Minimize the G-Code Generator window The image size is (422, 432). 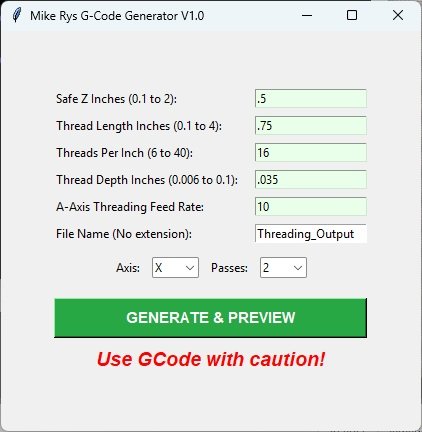pyautogui.click(x=307, y=15)
